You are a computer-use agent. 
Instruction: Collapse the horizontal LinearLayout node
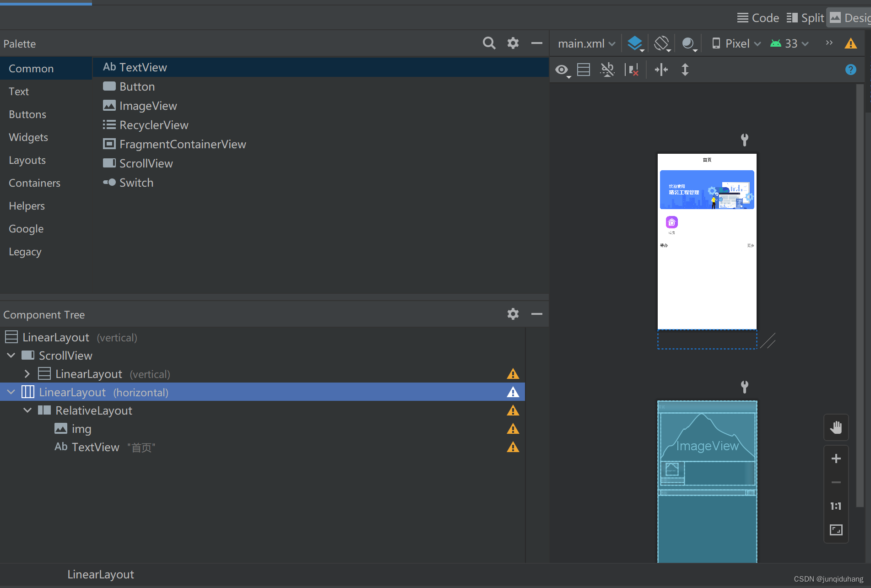coord(11,392)
